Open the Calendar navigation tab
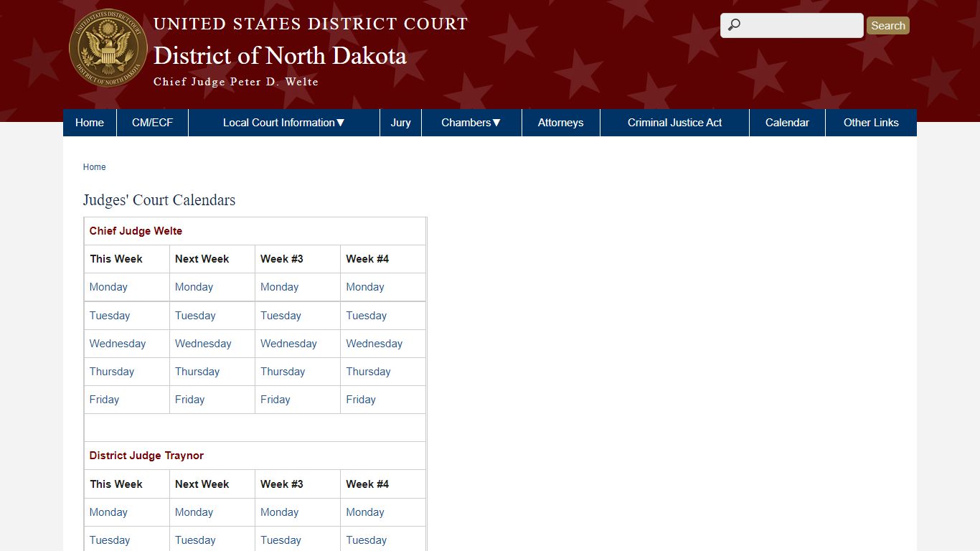980x551 pixels. click(787, 123)
